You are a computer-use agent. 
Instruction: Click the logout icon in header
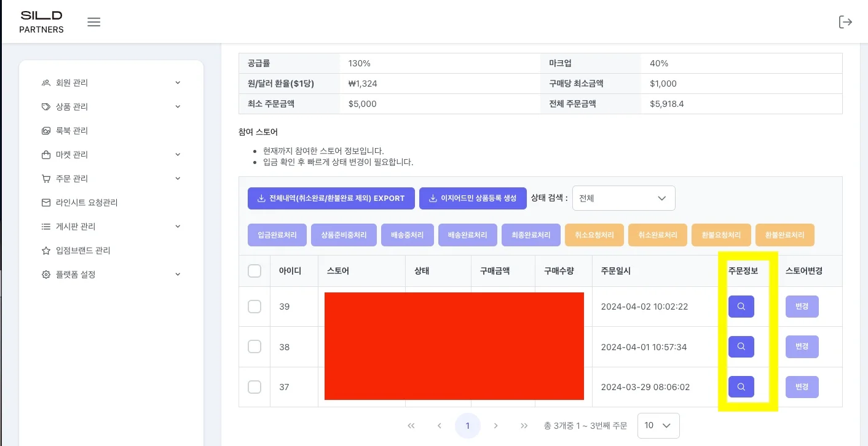point(845,22)
